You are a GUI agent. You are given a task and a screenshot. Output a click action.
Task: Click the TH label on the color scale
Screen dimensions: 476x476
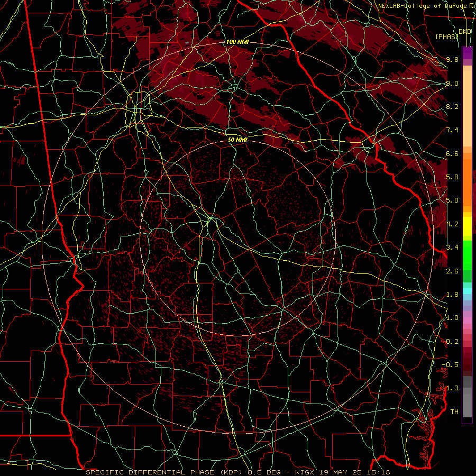click(x=454, y=412)
